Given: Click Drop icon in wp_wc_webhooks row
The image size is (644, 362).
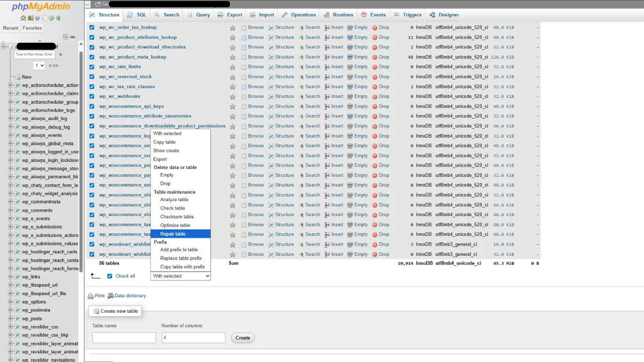Looking at the screenshot, I should point(375,97).
